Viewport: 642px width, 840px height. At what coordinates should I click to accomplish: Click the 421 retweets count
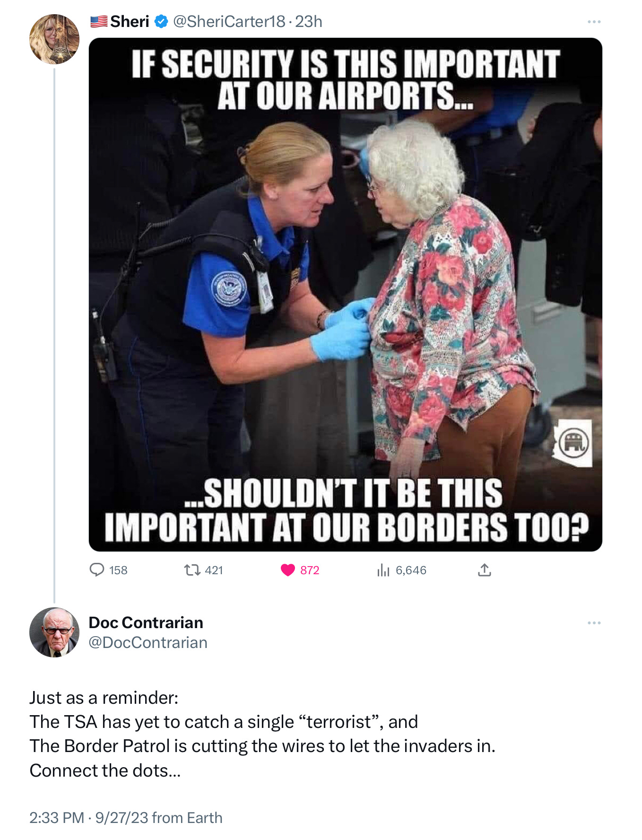click(x=214, y=570)
